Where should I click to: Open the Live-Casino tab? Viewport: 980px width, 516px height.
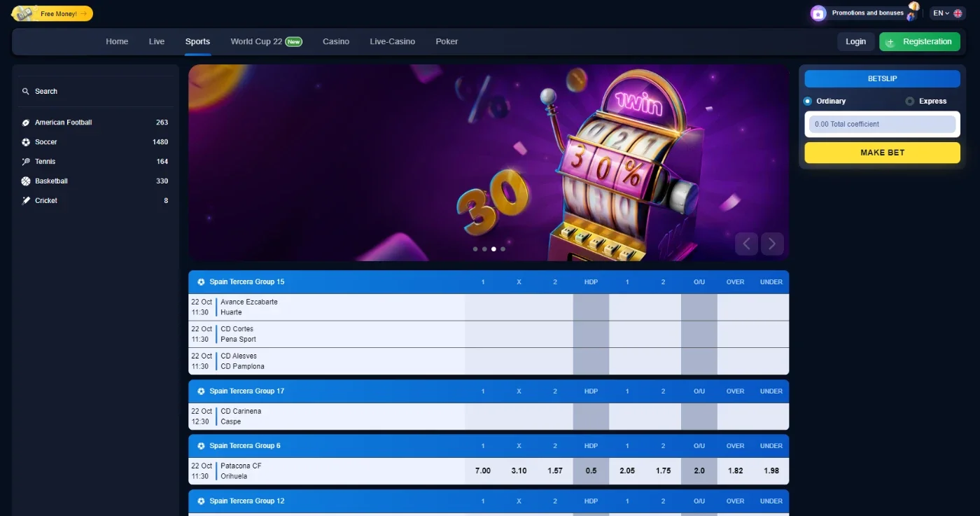[x=392, y=42]
